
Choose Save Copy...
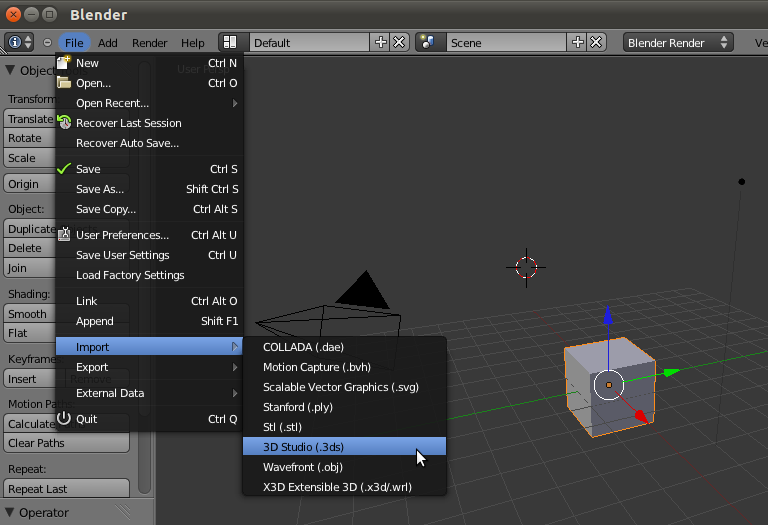pos(149,209)
